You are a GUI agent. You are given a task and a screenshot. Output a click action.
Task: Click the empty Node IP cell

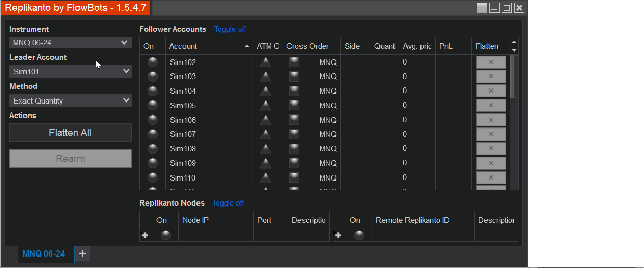coord(216,235)
